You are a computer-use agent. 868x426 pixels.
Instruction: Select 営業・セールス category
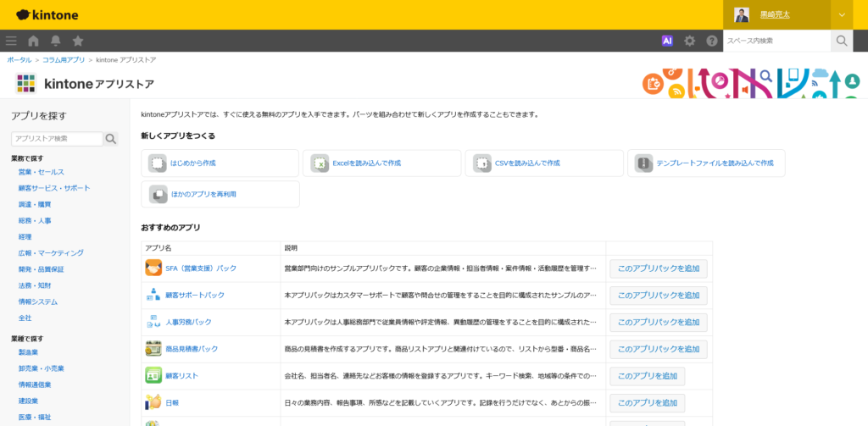point(41,172)
